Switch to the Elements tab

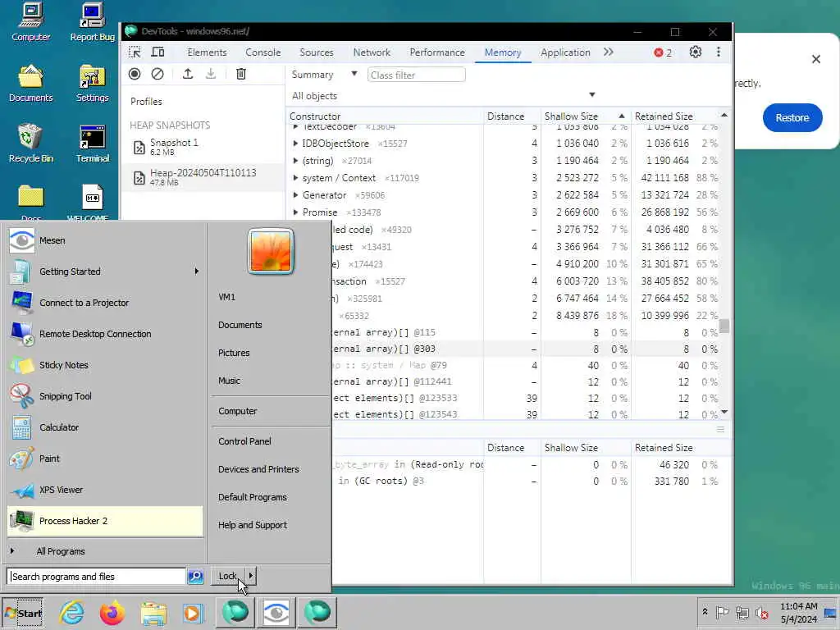coord(207,52)
